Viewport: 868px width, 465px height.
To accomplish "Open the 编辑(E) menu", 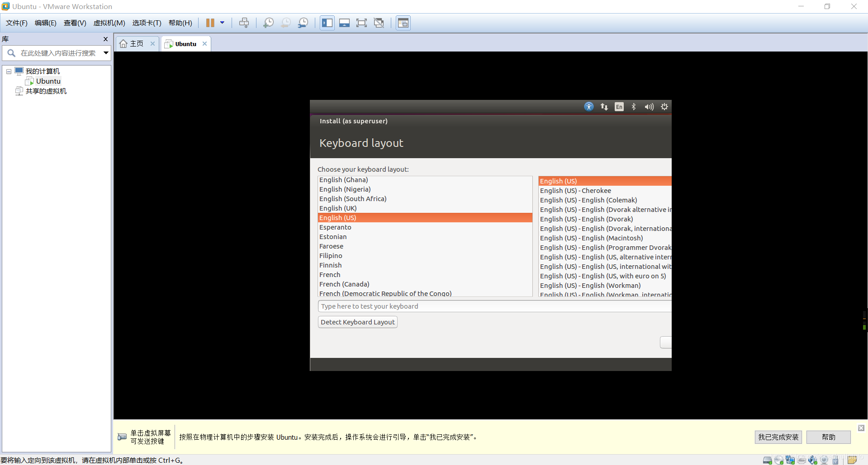I will pyautogui.click(x=46, y=23).
